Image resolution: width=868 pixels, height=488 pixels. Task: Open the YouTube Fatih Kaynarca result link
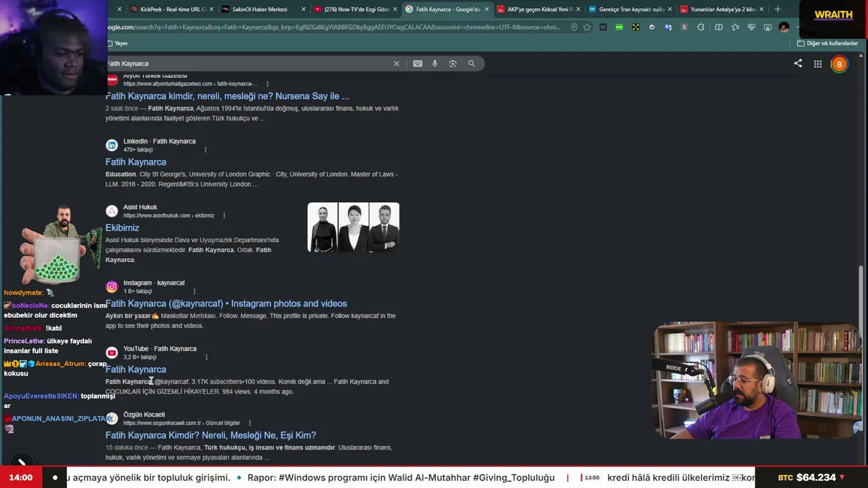(136, 369)
